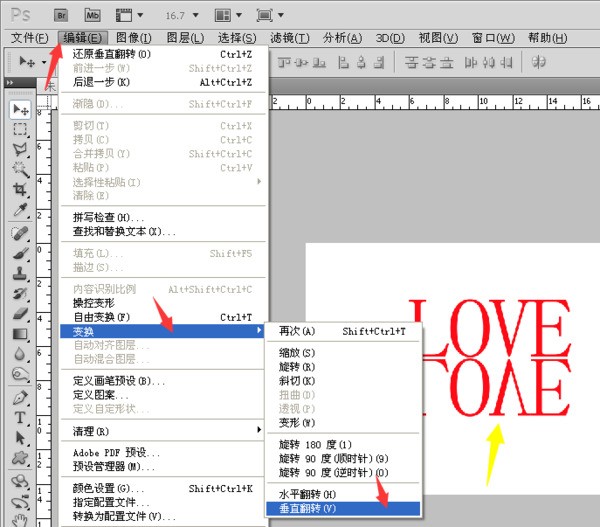Open the 图层(L) menu

pos(185,38)
